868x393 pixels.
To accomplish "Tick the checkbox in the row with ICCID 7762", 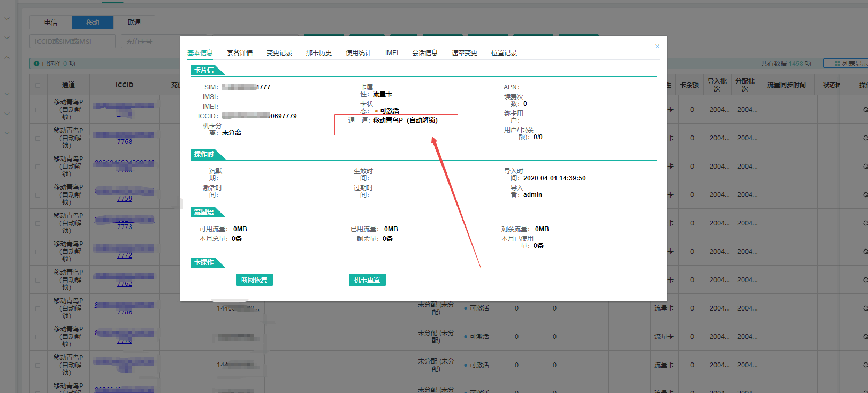I will (x=37, y=280).
